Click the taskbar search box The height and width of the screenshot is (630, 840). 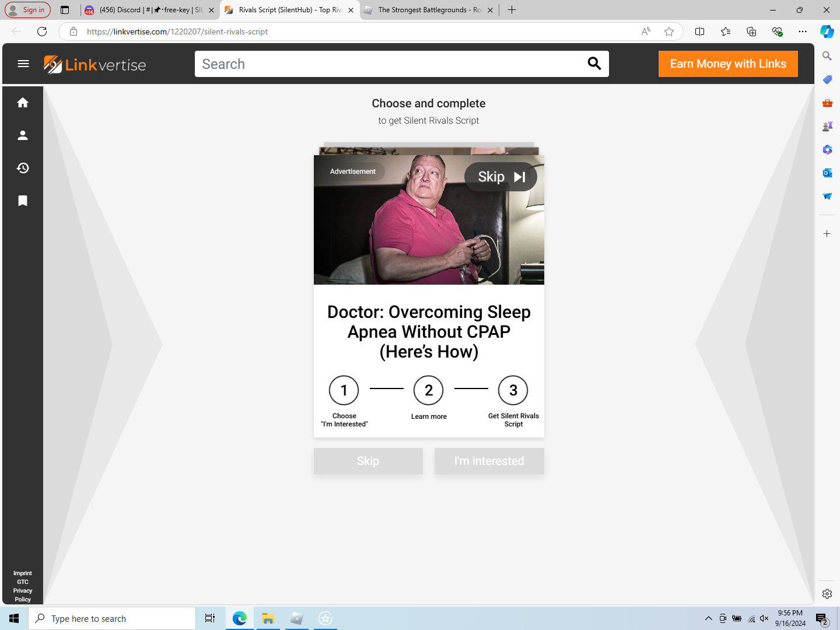(112, 618)
